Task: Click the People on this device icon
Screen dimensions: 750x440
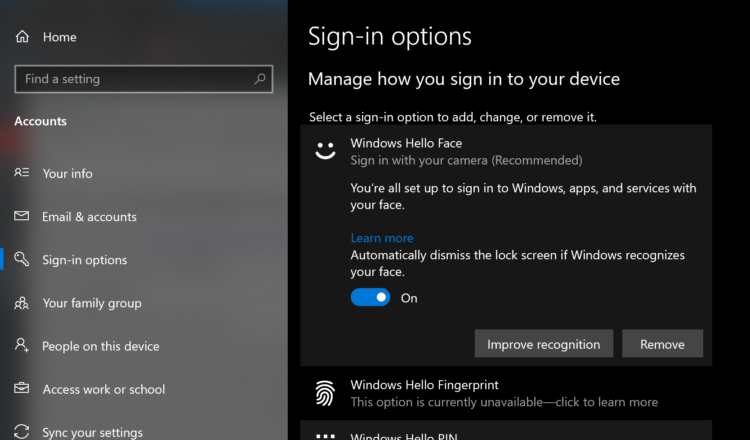Action: (22, 346)
